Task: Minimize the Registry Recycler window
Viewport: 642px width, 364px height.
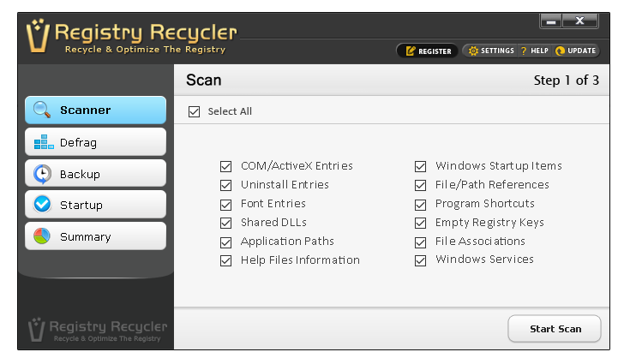Action: [551, 21]
